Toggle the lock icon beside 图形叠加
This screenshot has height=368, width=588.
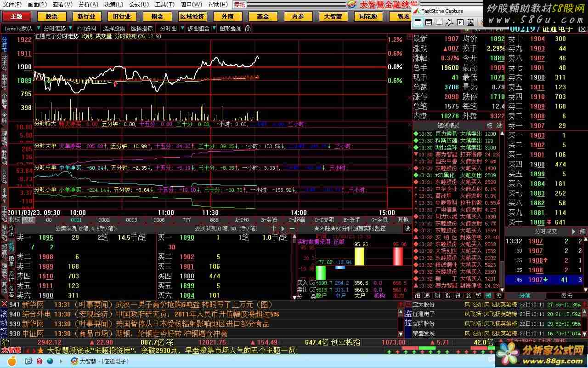[248, 28]
